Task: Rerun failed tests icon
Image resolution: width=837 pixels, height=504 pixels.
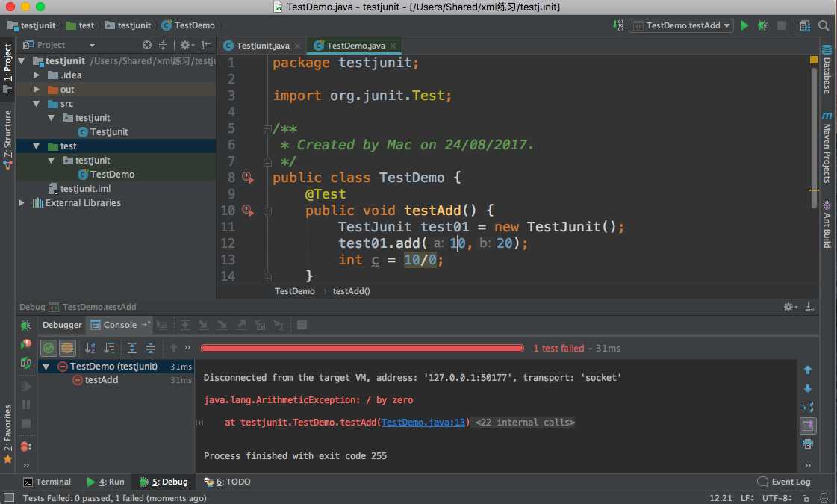Action: (x=25, y=344)
